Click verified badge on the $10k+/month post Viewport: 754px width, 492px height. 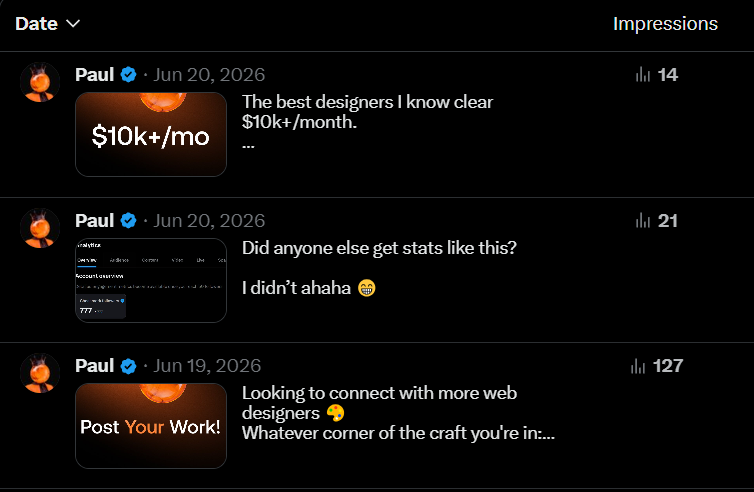tap(128, 75)
